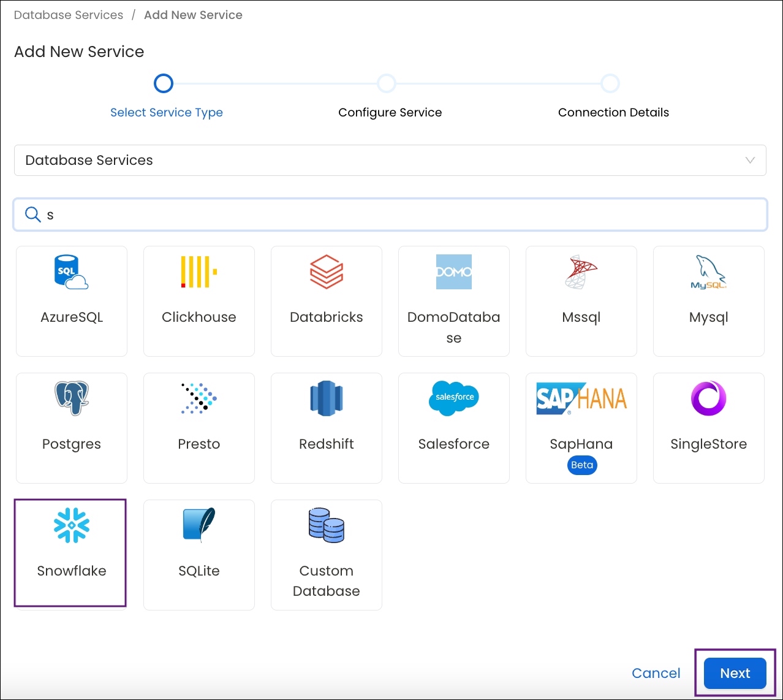Select the Postgres elephant icon
This screenshot has height=700, width=783.
pos(71,398)
